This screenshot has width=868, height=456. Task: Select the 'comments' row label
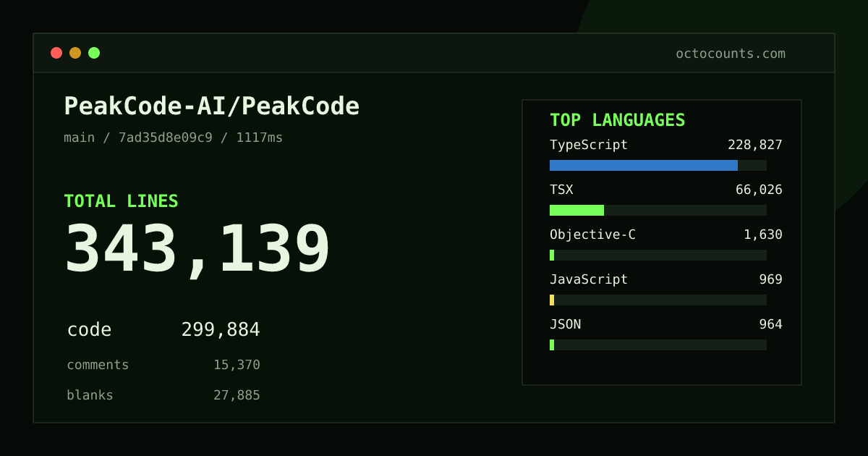tap(98, 365)
